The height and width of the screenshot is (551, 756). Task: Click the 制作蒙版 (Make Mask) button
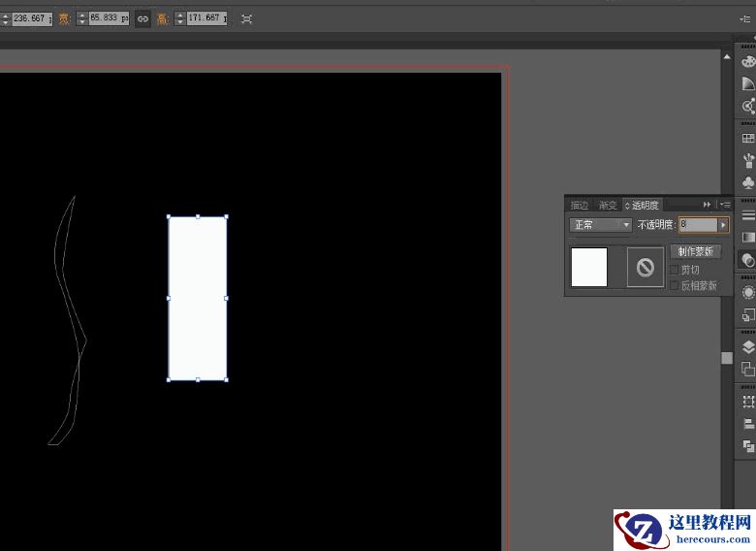click(x=695, y=251)
